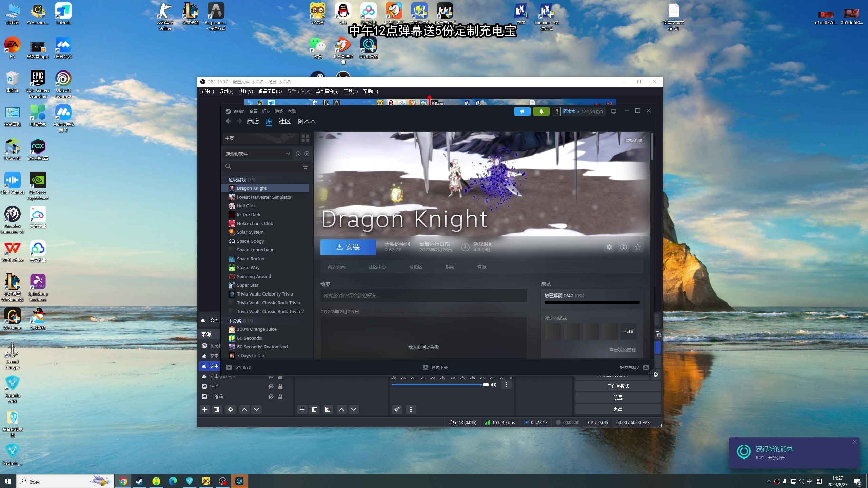Screen dimensions: 868x488
Task: Toggle OBS audio mute button
Action: click(494, 384)
